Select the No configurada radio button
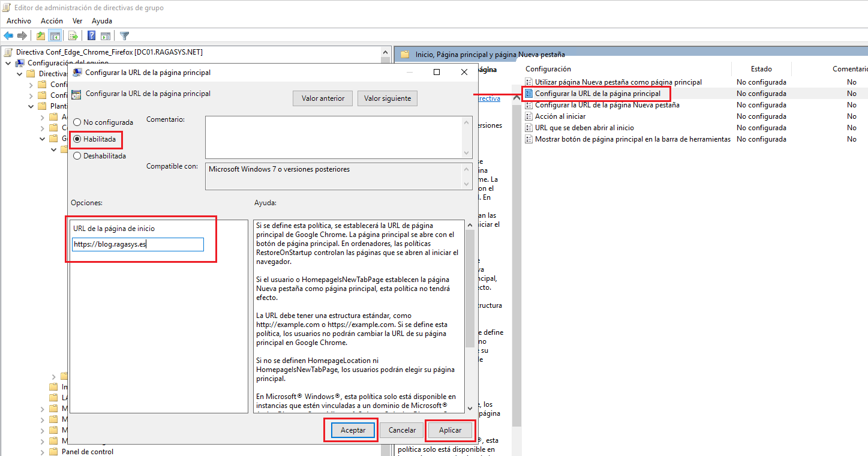The width and height of the screenshot is (868, 456). click(77, 122)
